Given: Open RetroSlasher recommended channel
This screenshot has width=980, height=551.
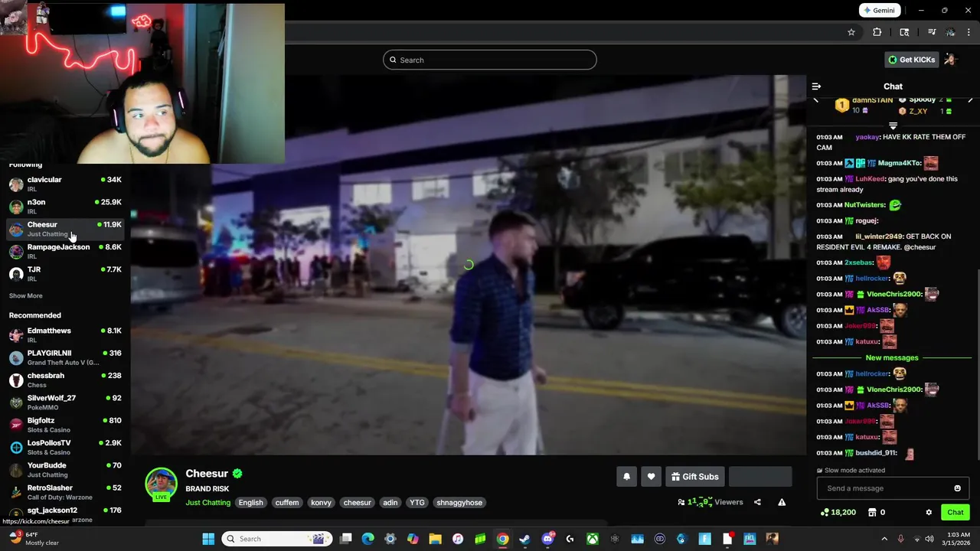Looking at the screenshot, I should tap(65, 492).
